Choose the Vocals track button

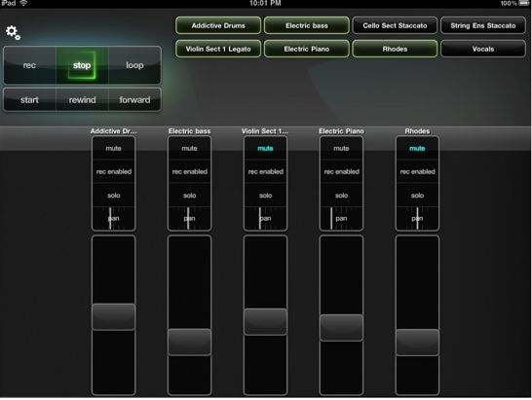point(483,50)
